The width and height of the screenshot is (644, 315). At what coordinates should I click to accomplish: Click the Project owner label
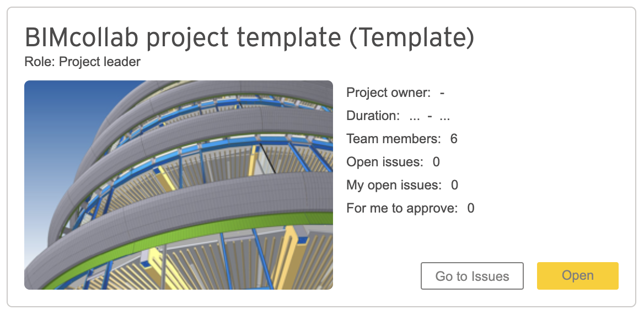point(389,93)
